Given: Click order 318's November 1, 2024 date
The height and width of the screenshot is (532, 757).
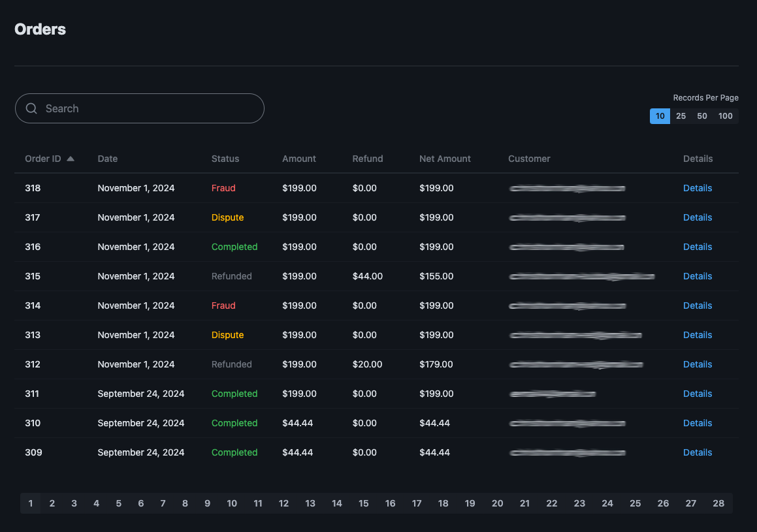Looking at the screenshot, I should 136,188.
